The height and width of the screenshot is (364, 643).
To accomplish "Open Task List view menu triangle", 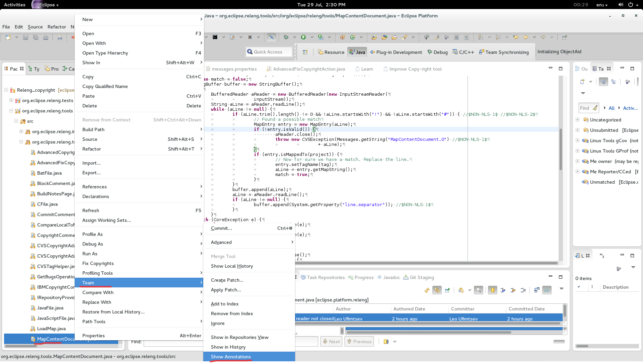I will pos(583,93).
